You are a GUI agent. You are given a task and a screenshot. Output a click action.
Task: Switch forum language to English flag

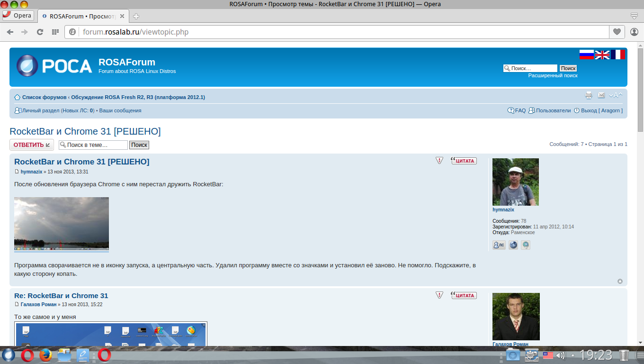pos(602,55)
